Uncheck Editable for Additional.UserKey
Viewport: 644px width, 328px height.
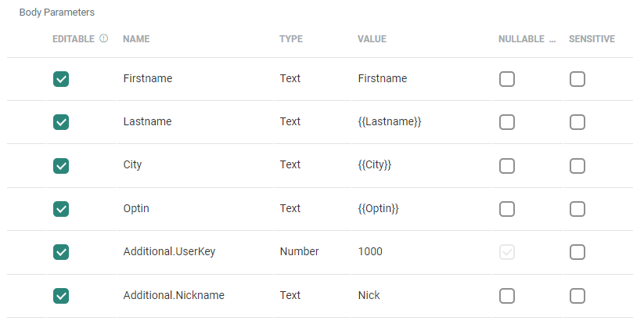pos(61,252)
